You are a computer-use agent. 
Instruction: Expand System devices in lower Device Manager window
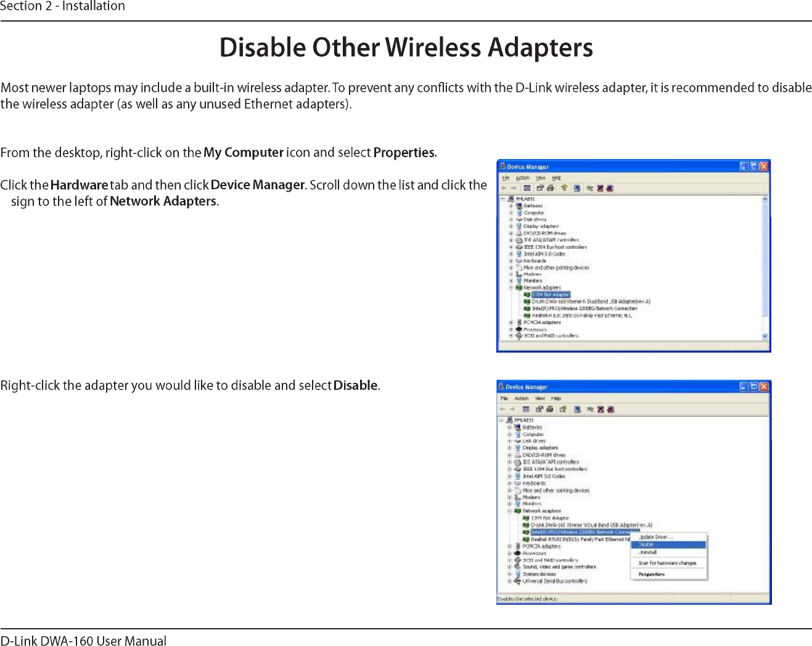509,574
